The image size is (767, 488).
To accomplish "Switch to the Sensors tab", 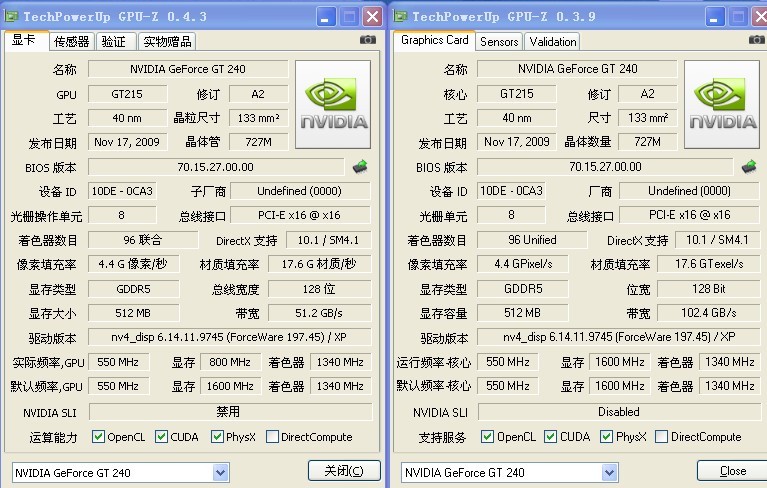I will pyautogui.click(x=499, y=42).
